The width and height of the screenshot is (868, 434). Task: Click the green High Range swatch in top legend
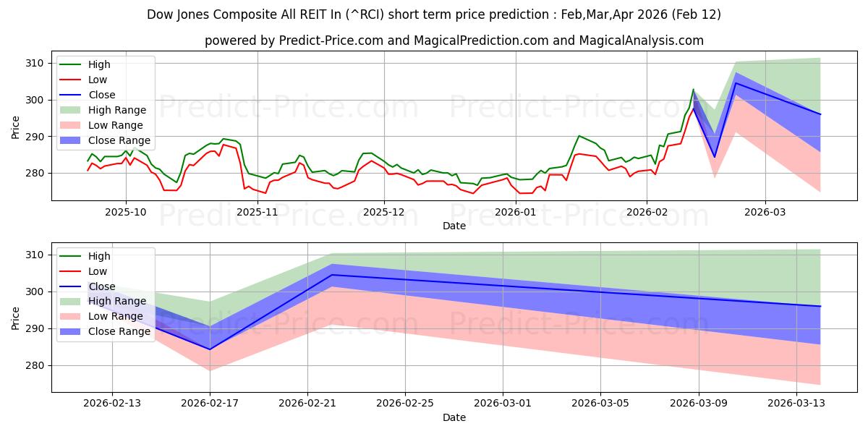[72, 110]
